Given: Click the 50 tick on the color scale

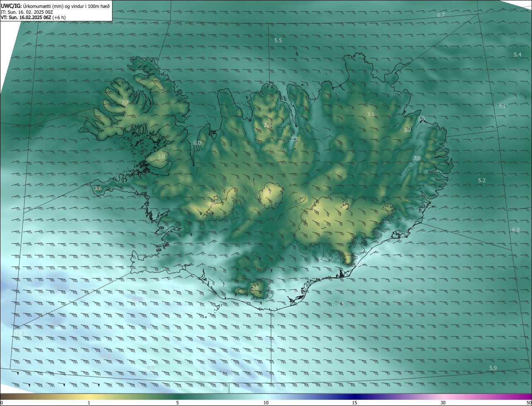Looking at the screenshot, I should (529, 403).
